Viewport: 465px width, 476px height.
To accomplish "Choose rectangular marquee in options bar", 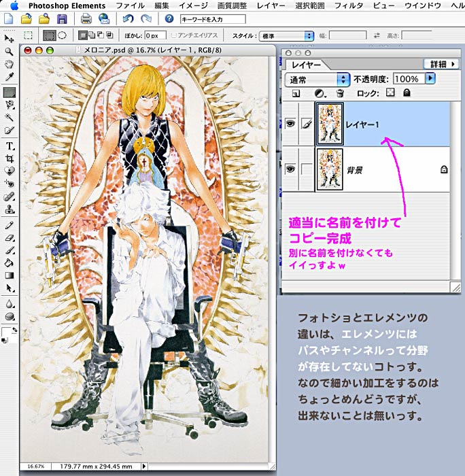I will [x=50, y=35].
